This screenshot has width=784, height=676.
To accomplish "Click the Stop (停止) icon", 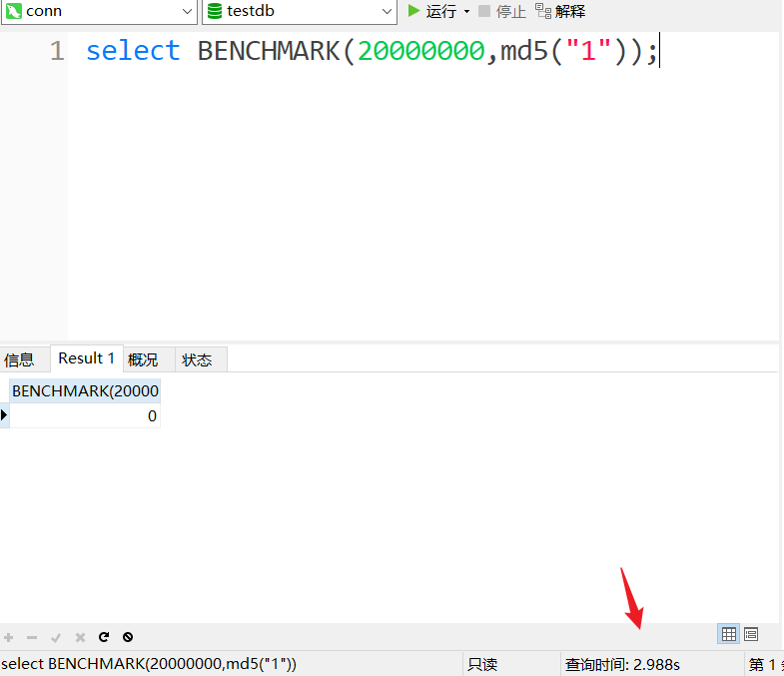I will pos(484,11).
